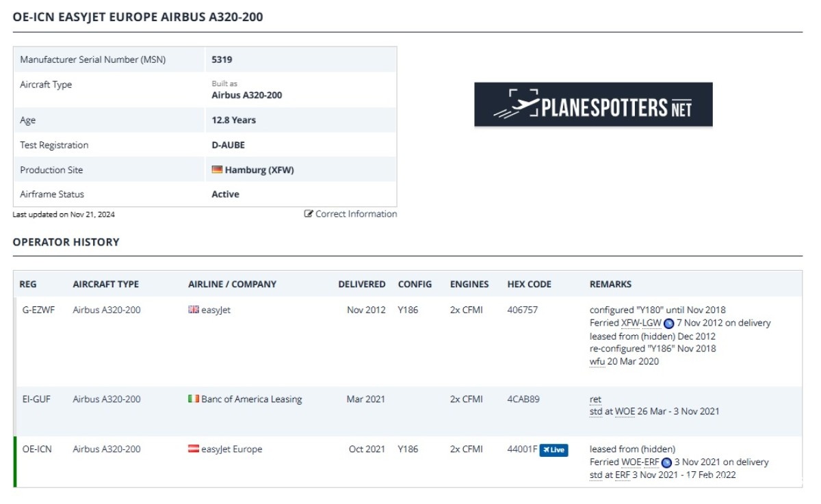Click the ret abbreviation in EI-GUF remarks
The image size is (821, 504).
coord(595,399)
